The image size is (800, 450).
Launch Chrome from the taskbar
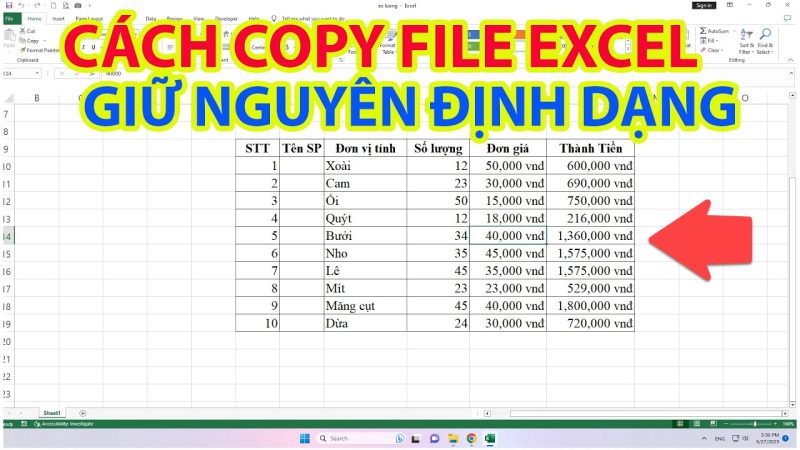[x=471, y=438]
